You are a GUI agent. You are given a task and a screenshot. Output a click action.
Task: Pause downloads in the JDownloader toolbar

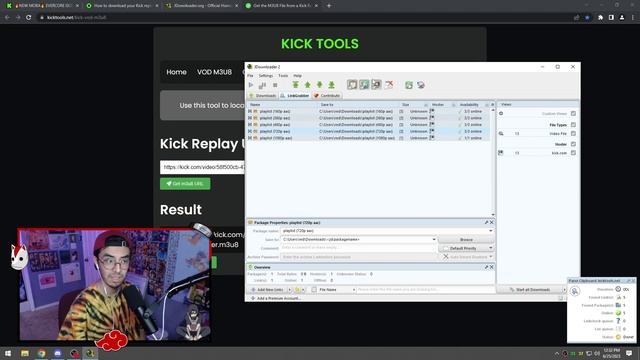[x=262, y=85]
